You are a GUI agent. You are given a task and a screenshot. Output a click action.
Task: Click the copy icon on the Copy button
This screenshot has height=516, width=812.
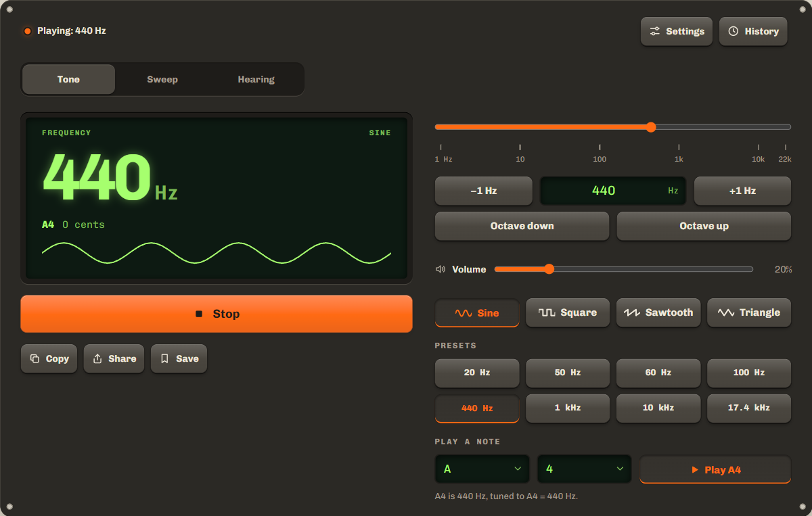pyautogui.click(x=35, y=358)
